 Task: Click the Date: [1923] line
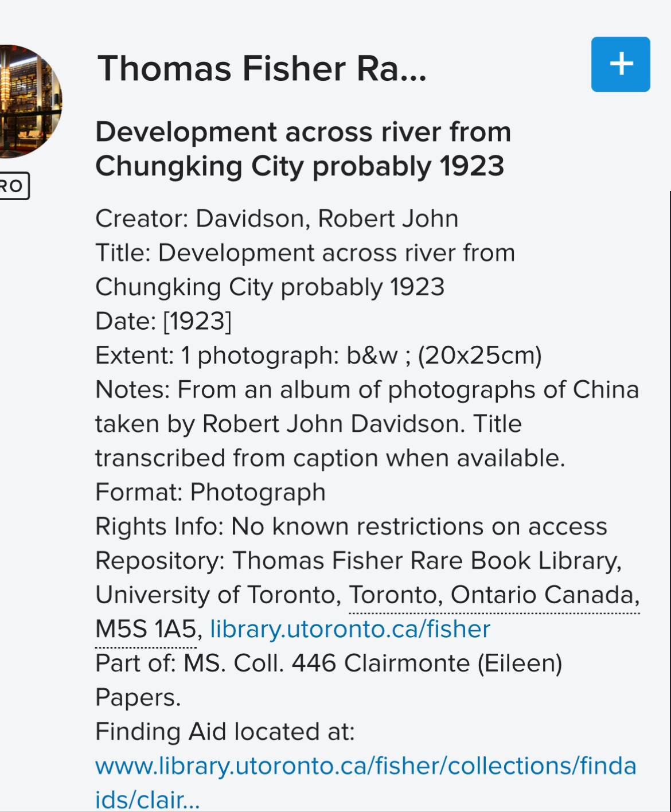click(x=163, y=321)
